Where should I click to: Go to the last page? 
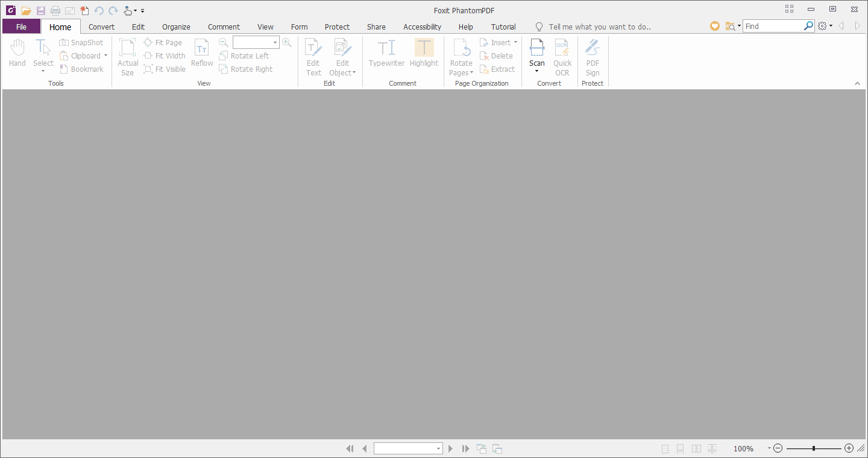click(x=466, y=448)
